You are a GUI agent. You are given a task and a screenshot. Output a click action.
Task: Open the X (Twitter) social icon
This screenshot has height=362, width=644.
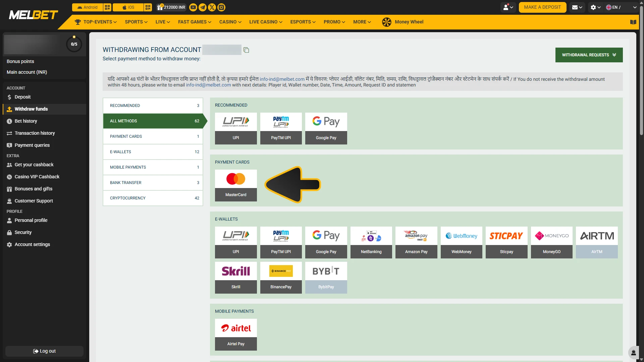point(212,7)
